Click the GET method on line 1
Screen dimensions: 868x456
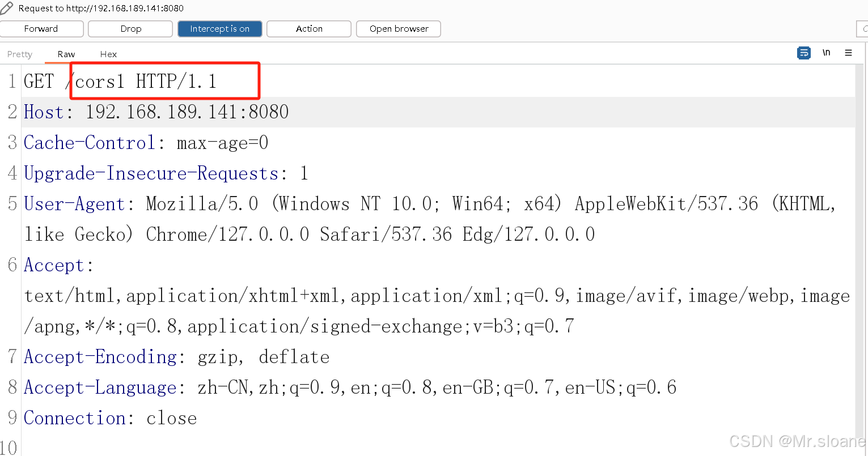(x=39, y=82)
